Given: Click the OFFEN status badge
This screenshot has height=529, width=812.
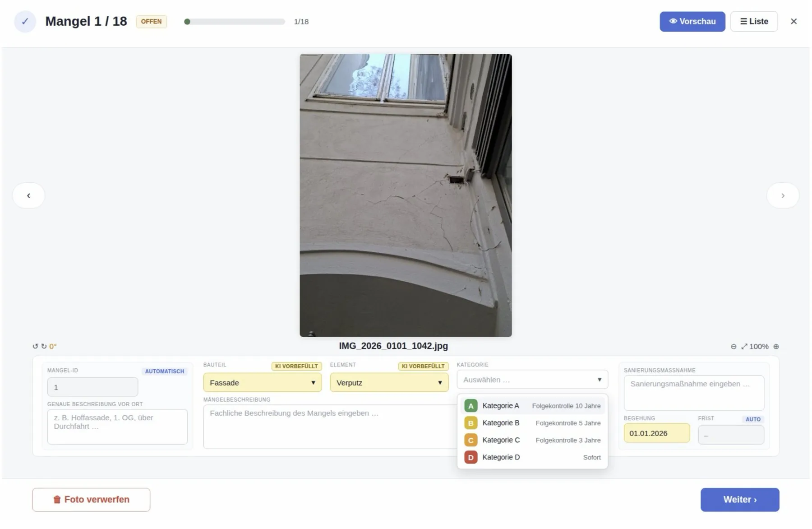Looking at the screenshot, I should tap(152, 22).
